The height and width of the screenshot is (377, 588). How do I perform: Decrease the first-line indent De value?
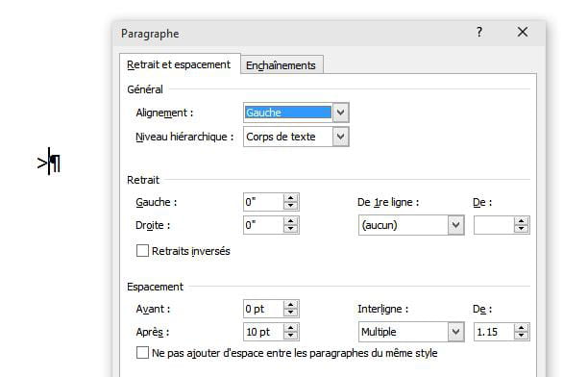522,229
